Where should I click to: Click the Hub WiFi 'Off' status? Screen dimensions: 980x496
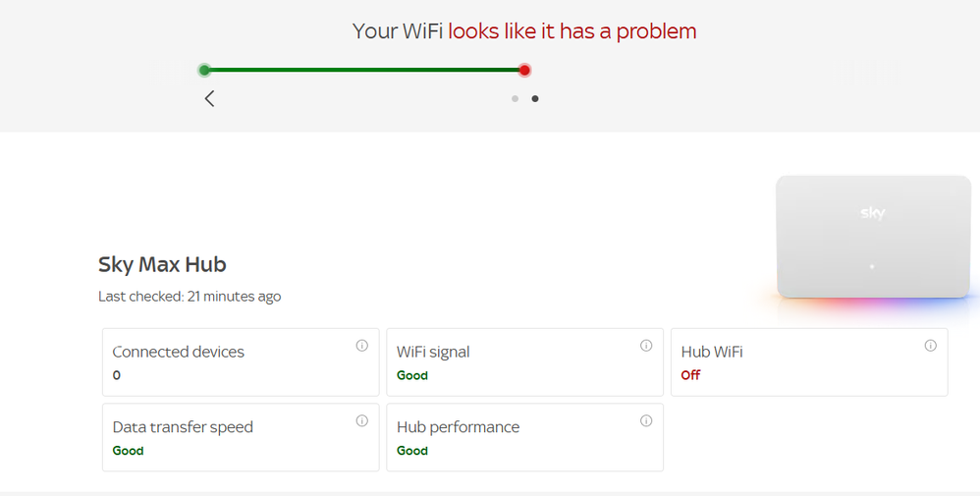pyautogui.click(x=690, y=375)
